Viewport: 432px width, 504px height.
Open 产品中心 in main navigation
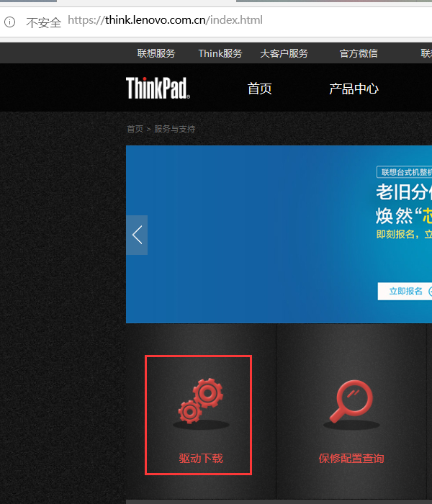coord(354,89)
